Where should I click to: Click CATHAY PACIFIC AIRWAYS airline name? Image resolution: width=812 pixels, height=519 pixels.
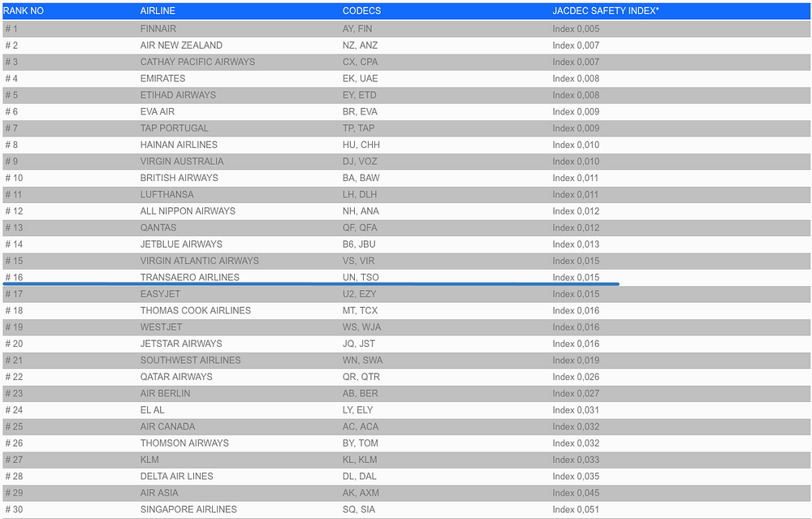point(198,63)
